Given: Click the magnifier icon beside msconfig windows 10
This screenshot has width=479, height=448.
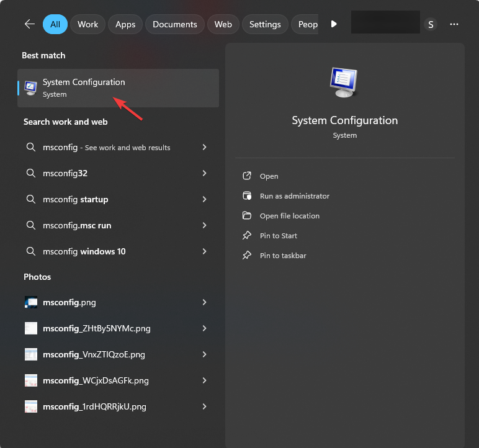Looking at the screenshot, I should click(x=30, y=251).
